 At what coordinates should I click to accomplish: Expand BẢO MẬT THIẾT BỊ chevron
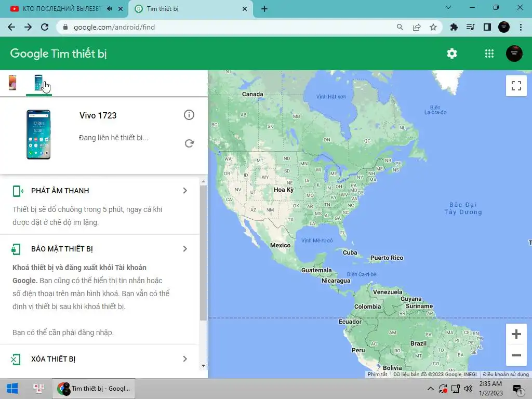click(x=185, y=249)
